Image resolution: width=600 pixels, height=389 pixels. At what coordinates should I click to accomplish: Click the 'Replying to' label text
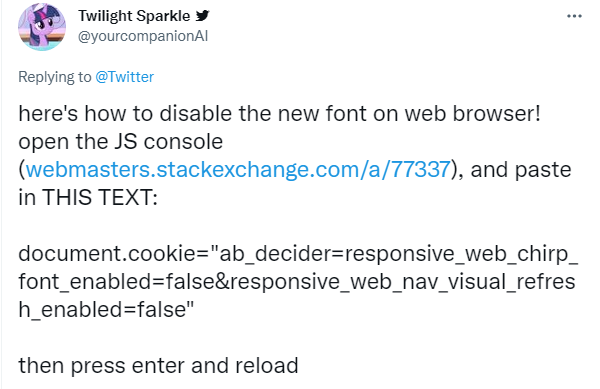55,77
